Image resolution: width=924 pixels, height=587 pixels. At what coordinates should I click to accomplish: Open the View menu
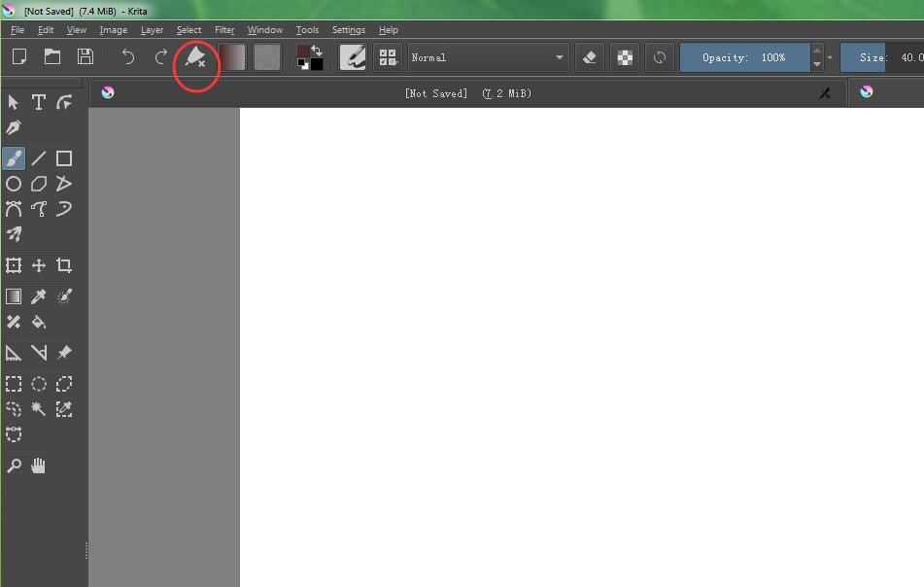[x=76, y=30]
